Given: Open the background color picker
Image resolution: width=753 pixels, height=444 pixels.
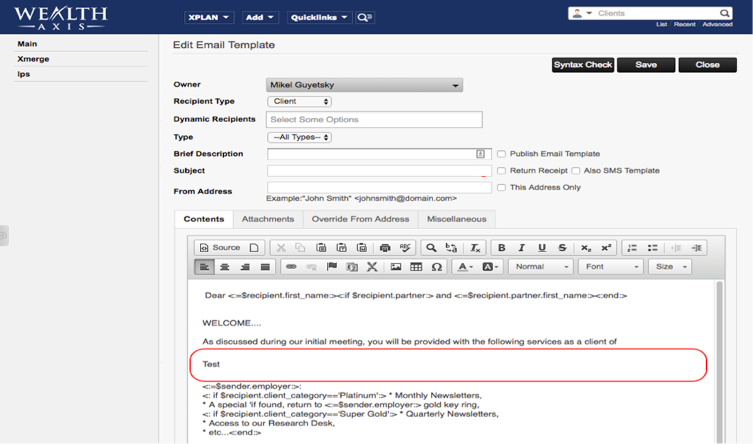Looking at the screenshot, I should pyautogui.click(x=490, y=267).
